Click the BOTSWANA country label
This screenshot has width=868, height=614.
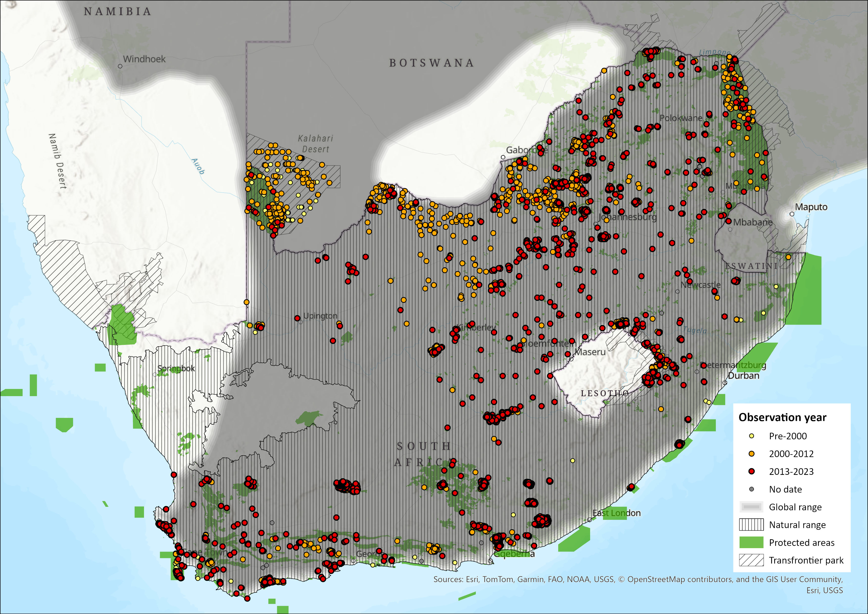pos(431,63)
